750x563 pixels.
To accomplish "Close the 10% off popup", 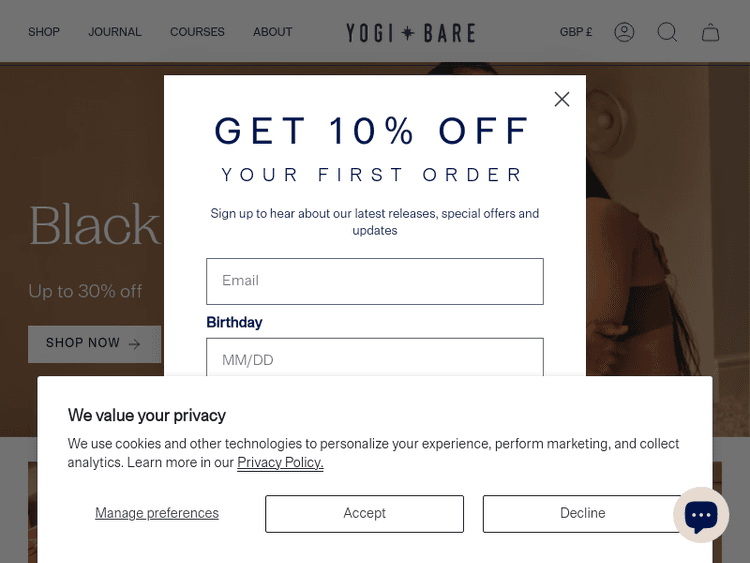I will coord(562,99).
